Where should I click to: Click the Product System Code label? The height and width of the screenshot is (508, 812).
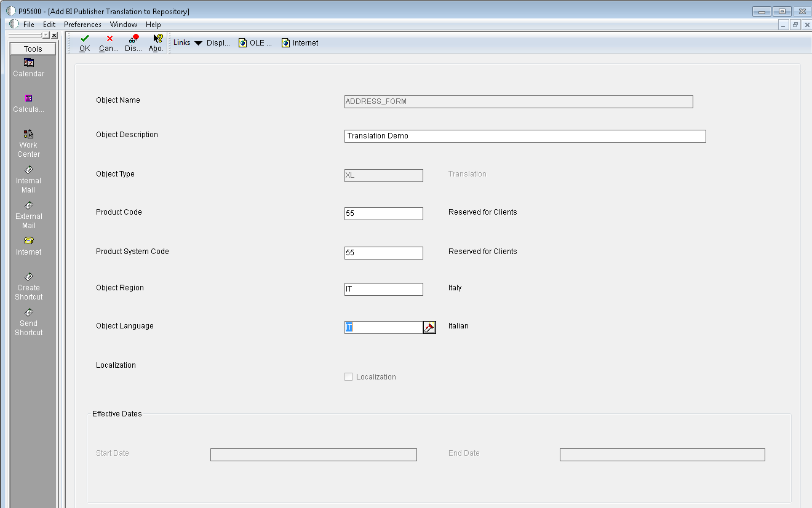pos(132,252)
